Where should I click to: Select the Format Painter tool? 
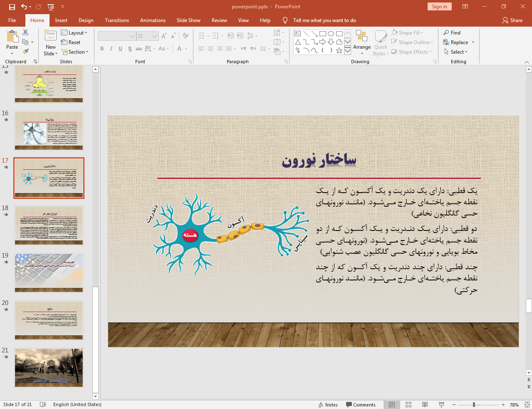coord(25,51)
